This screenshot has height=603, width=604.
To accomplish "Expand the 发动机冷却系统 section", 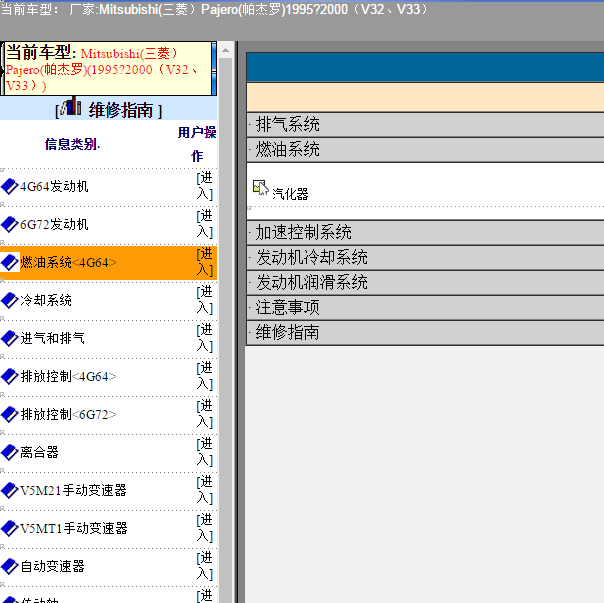I will (425, 258).
